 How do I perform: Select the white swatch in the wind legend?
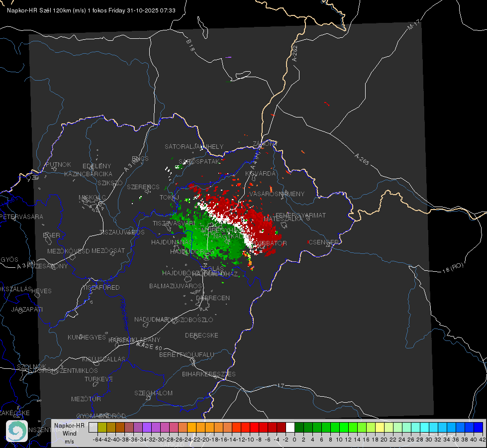click(x=290, y=428)
